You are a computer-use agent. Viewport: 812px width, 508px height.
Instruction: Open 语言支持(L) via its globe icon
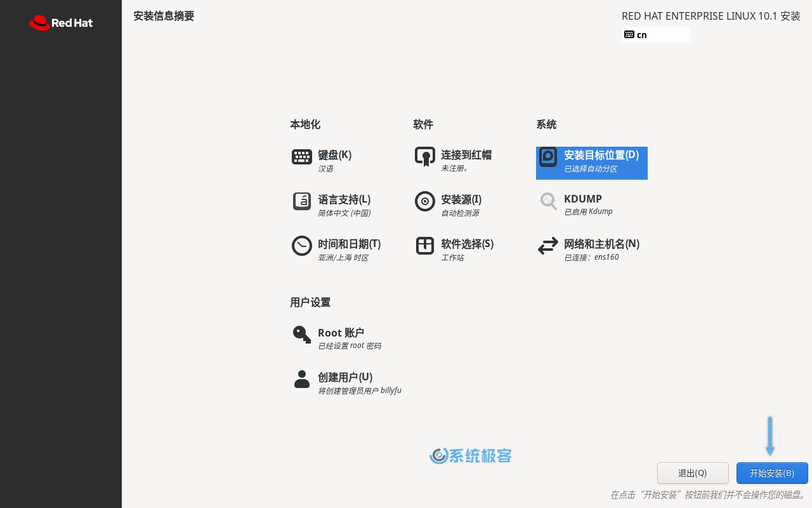302,201
